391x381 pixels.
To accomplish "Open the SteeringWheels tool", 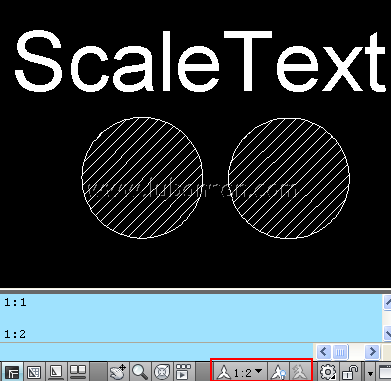I will [x=162, y=371].
